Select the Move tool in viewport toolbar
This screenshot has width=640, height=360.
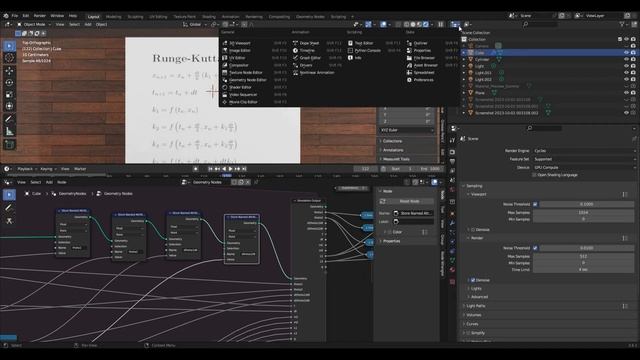pyautogui.click(x=9, y=71)
